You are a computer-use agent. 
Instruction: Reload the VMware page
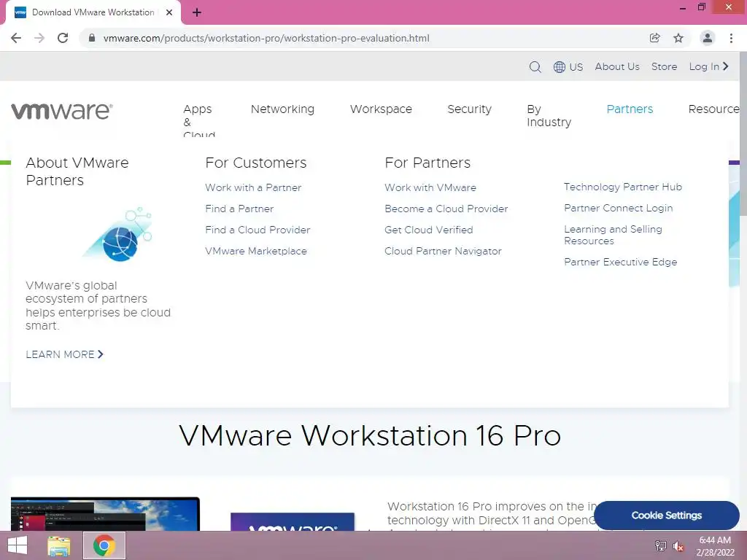tap(63, 38)
